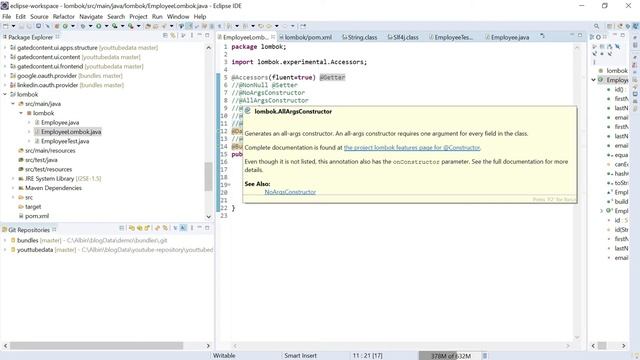Open the Refactor menu
The height and width of the screenshot is (360, 640).
(64, 16)
